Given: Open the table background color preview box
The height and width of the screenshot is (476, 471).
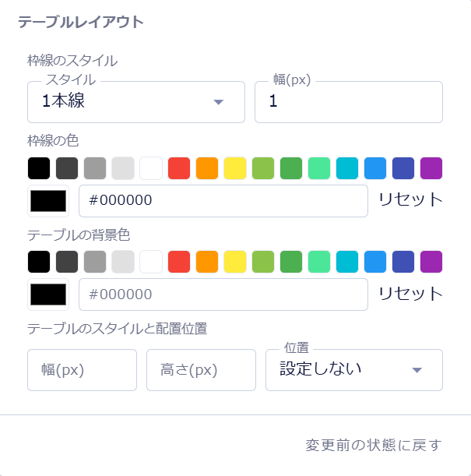Looking at the screenshot, I should pyautogui.click(x=48, y=294).
